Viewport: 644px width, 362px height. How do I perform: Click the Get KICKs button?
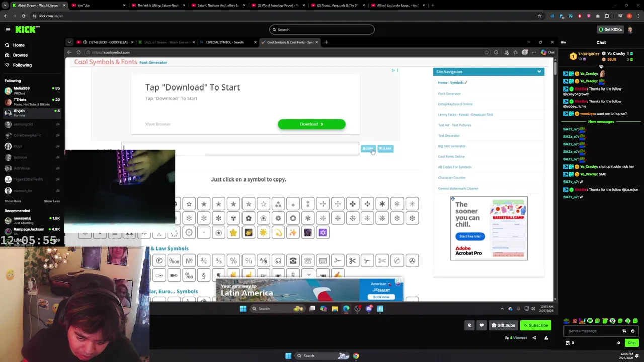[x=610, y=30]
